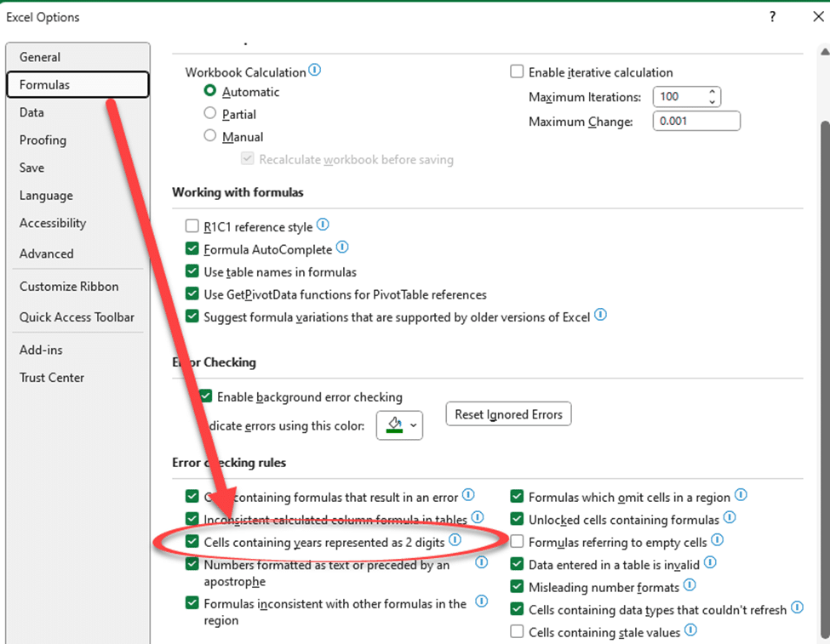The width and height of the screenshot is (830, 644).
Task: Click info icon after Misleading number formats
Action: tap(690, 585)
